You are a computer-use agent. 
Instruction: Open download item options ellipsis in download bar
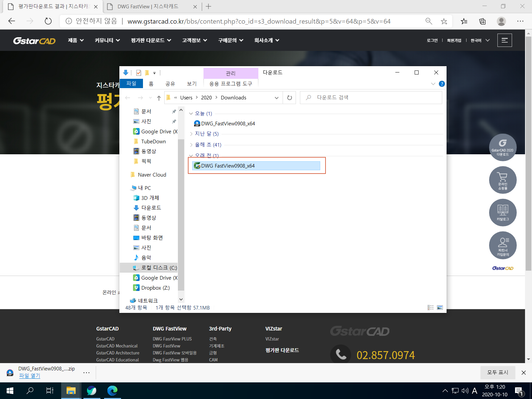86,373
